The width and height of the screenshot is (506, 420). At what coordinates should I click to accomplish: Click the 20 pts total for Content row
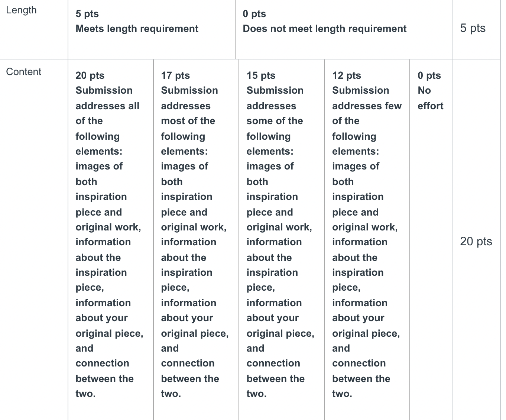[x=476, y=241]
